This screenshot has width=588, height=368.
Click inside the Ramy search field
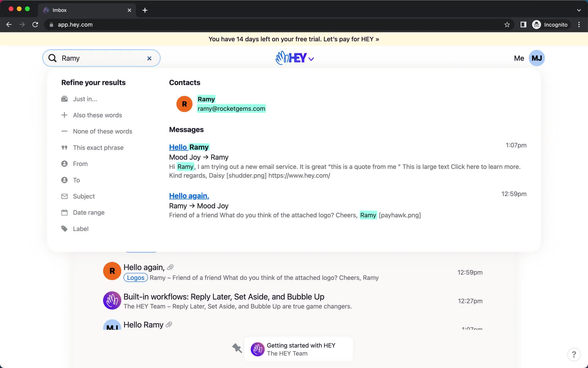click(x=101, y=58)
